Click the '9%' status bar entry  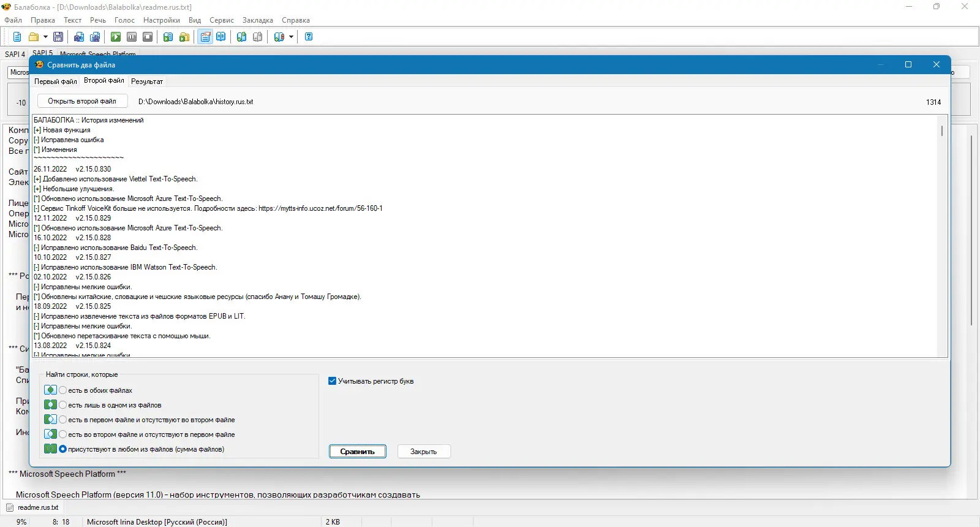point(21,522)
